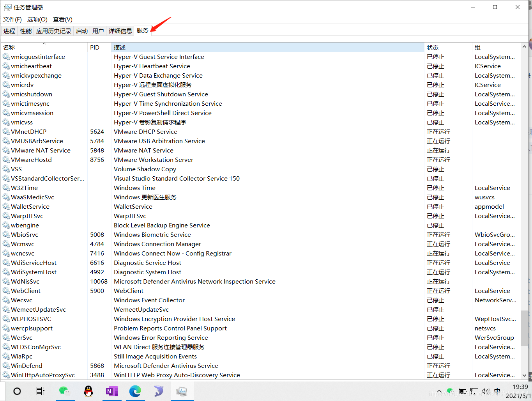Switch to the 用户 tab
The image size is (532, 401).
tap(98, 31)
